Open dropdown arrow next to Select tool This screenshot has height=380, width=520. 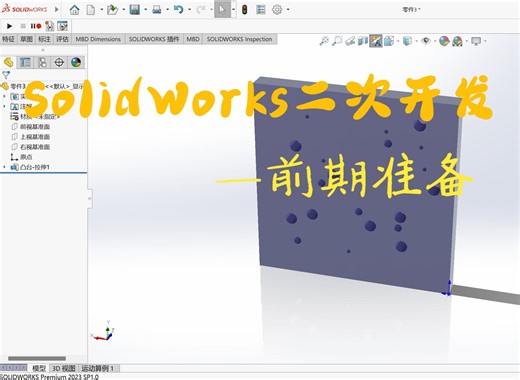pos(233,10)
